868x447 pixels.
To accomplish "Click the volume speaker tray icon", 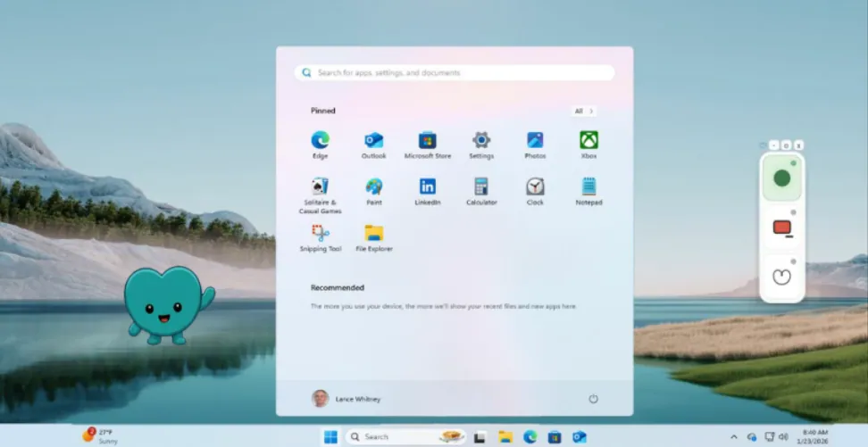I will 783,436.
